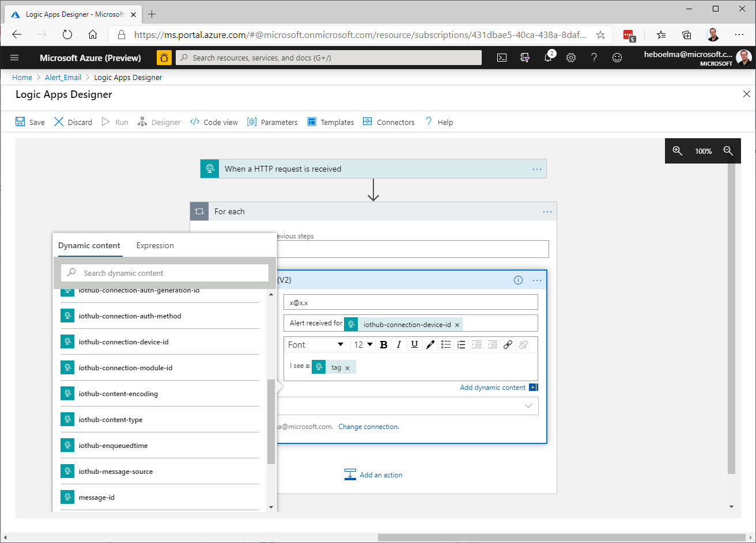Click the red browser extension icon
Image resolution: width=756 pixels, height=543 pixels.
point(629,35)
